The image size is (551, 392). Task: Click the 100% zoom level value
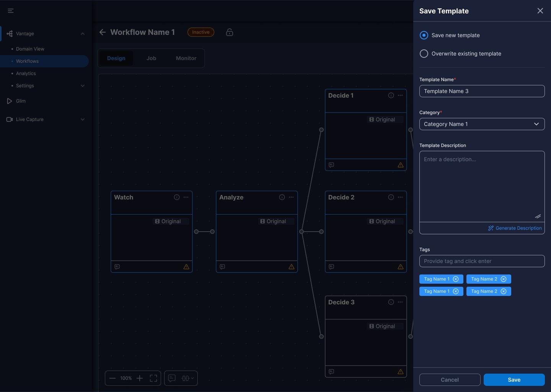(126, 378)
